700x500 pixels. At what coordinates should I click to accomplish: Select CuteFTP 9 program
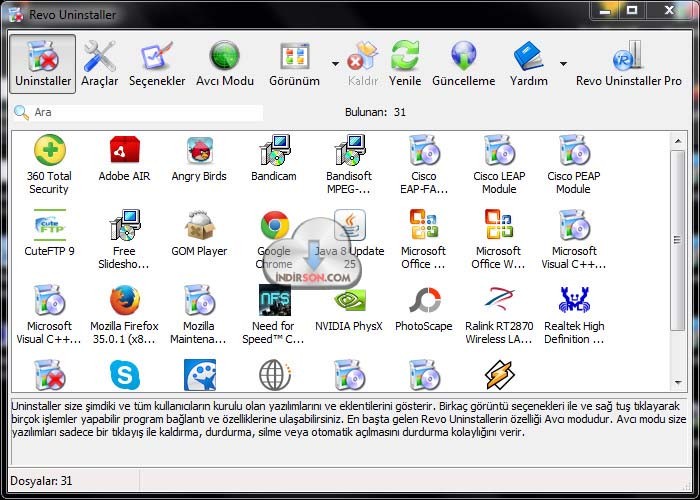[49, 233]
